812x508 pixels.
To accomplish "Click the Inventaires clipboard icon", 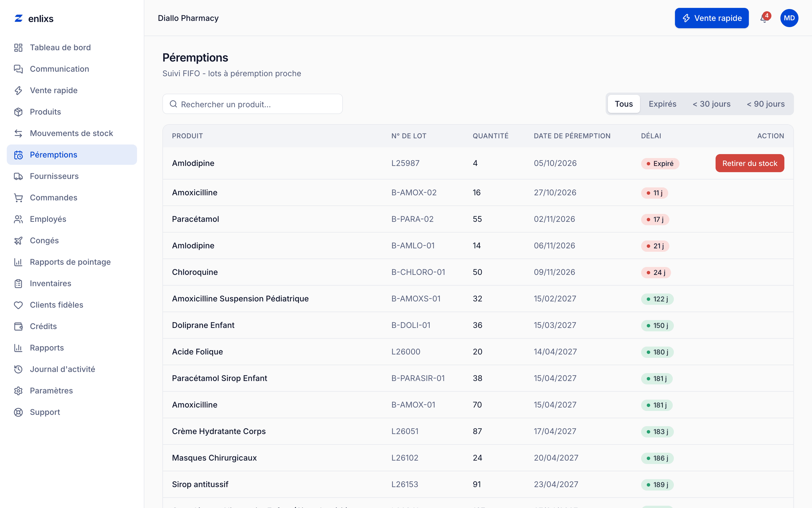I will [18, 284].
